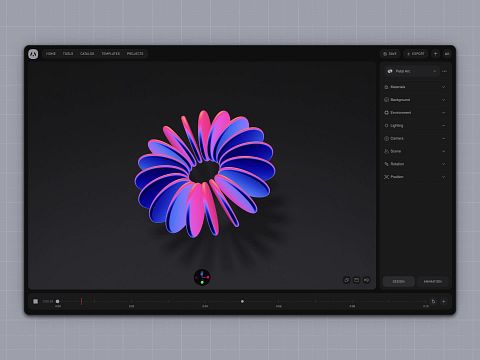Select the white keyframe marker on timeline
The height and width of the screenshot is (360, 480).
(242, 301)
